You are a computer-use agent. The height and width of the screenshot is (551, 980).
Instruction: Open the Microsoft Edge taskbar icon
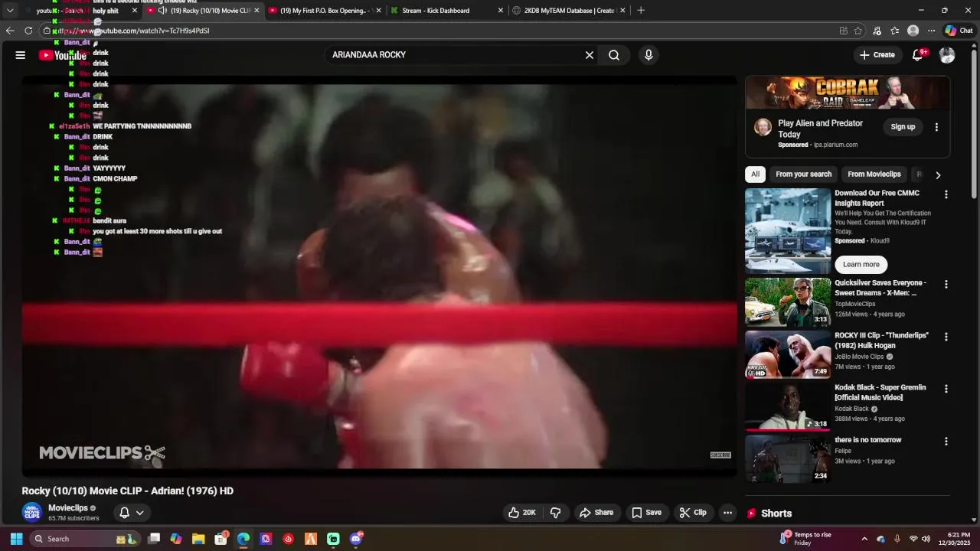[243, 539]
